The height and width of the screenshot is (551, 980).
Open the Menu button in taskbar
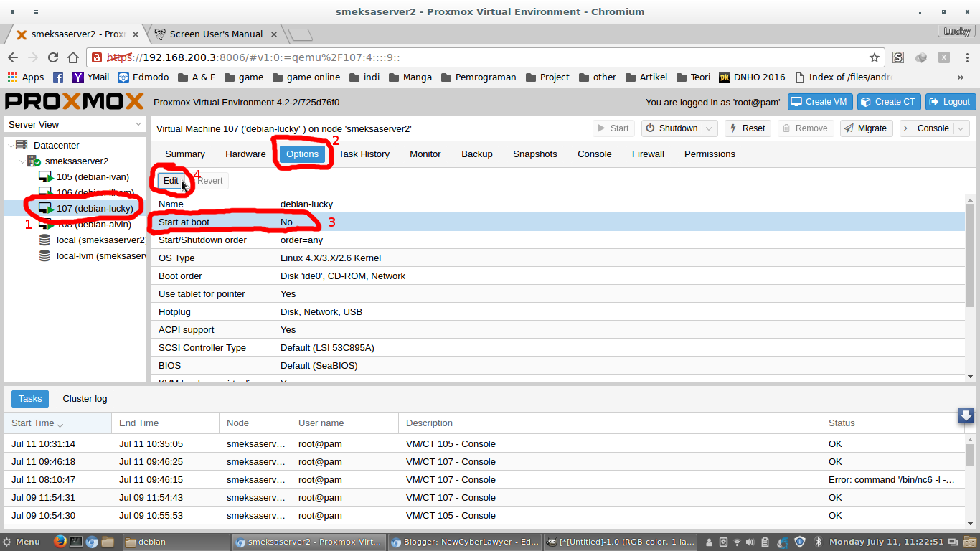[x=22, y=542]
